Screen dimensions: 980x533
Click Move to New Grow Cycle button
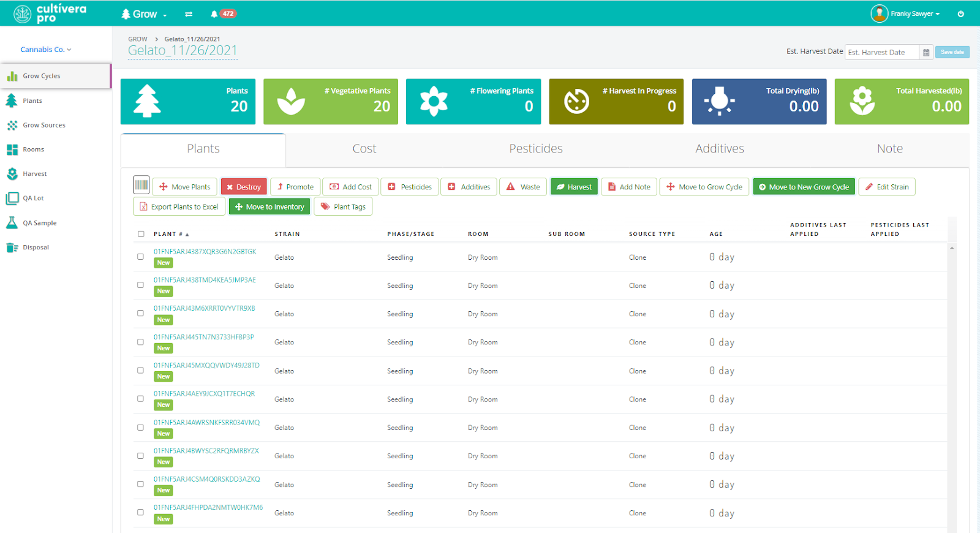click(804, 187)
